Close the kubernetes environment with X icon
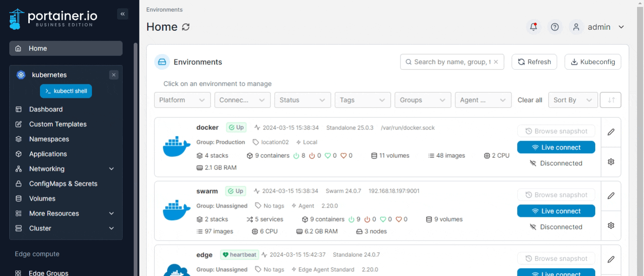Image resolution: width=644 pixels, height=276 pixels. click(x=114, y=75)
